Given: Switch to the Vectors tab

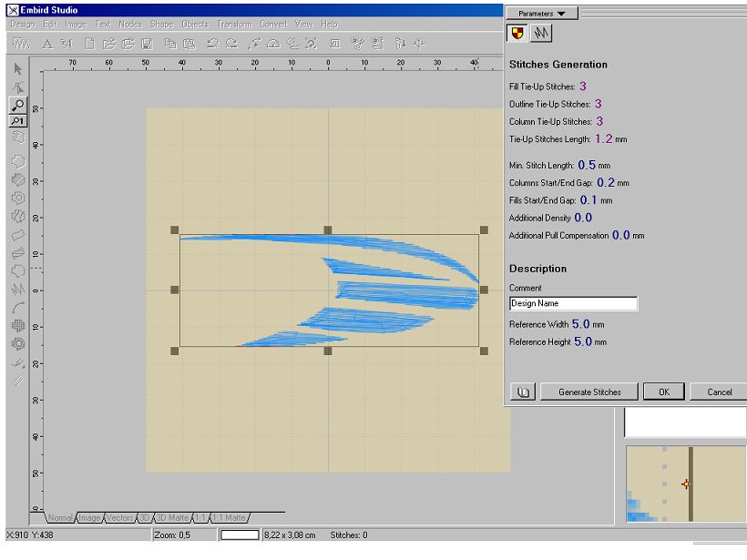Looking at the screenshot, I should point(119,518).
